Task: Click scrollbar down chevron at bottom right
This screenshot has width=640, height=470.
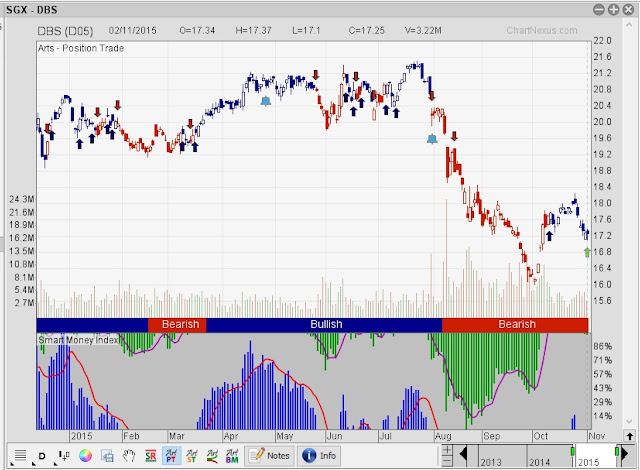Action: pos(629,421)
